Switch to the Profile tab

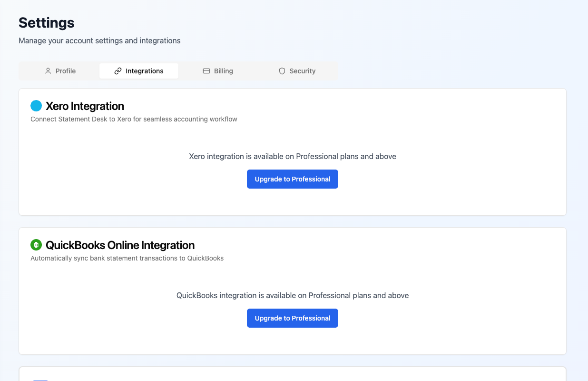[65, 71]
